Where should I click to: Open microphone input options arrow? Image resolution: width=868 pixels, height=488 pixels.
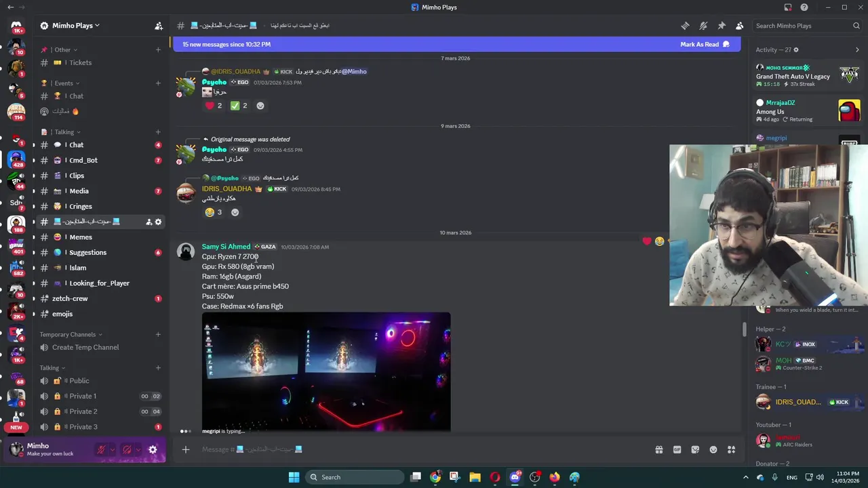pos(112,449)
